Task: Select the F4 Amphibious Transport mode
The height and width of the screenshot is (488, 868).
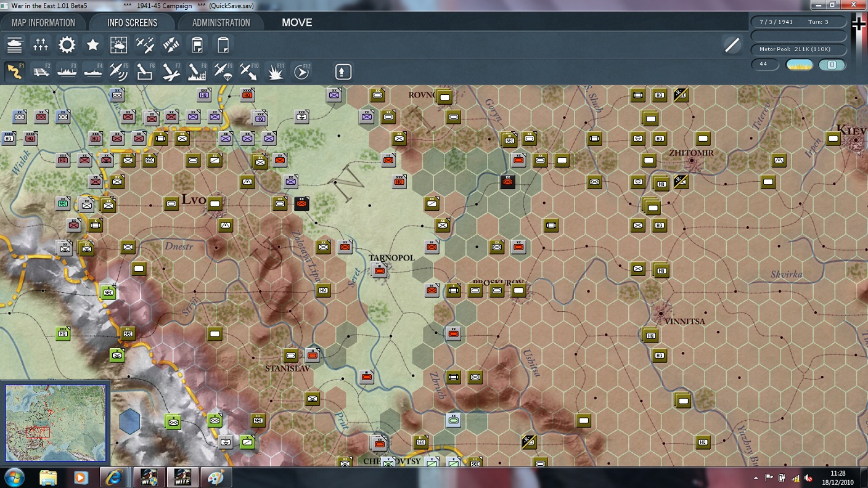Action: tap(92, 71)
